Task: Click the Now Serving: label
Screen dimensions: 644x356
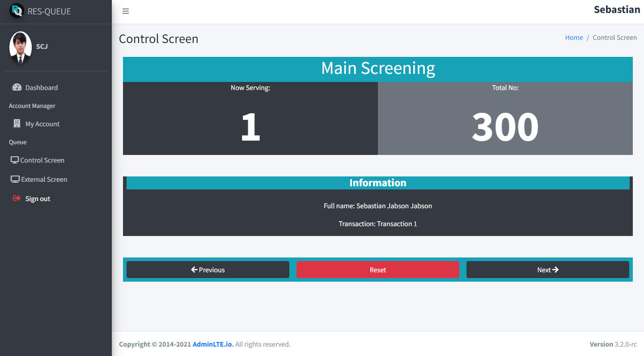Action: [250, 88]
